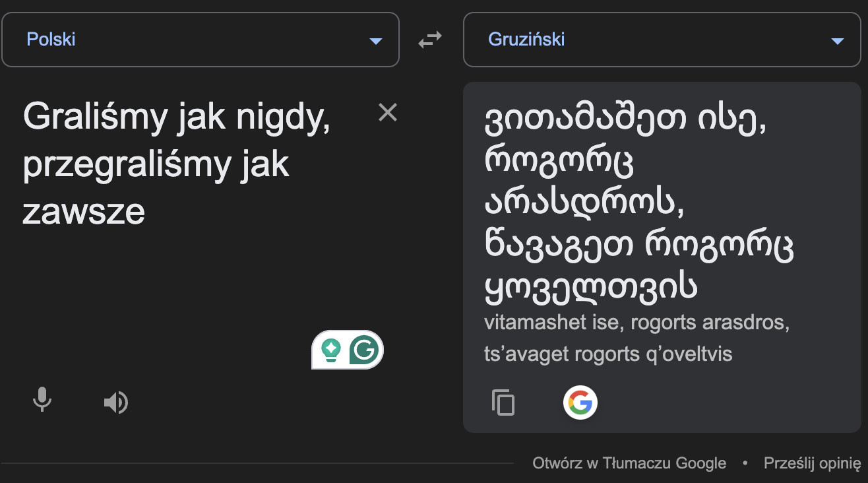Click the arrow beside Polski
This screenshot has width=868, height=483.
click(376, 41)
